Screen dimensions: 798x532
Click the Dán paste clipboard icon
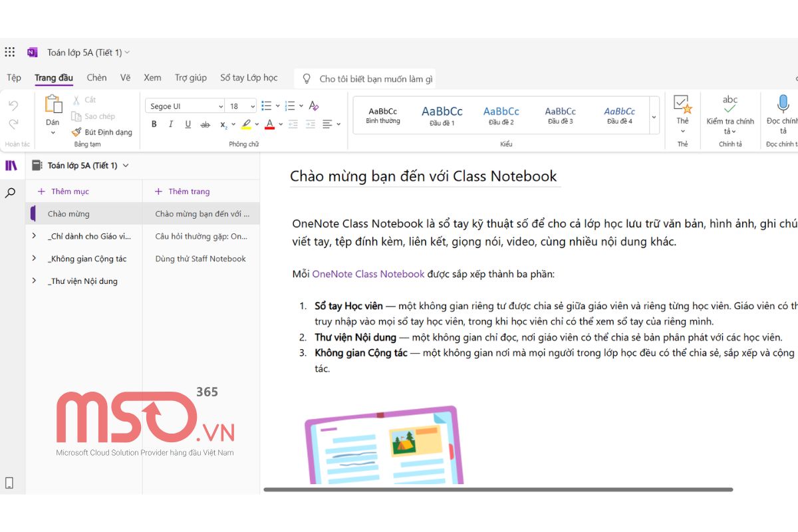coord(53,104)
